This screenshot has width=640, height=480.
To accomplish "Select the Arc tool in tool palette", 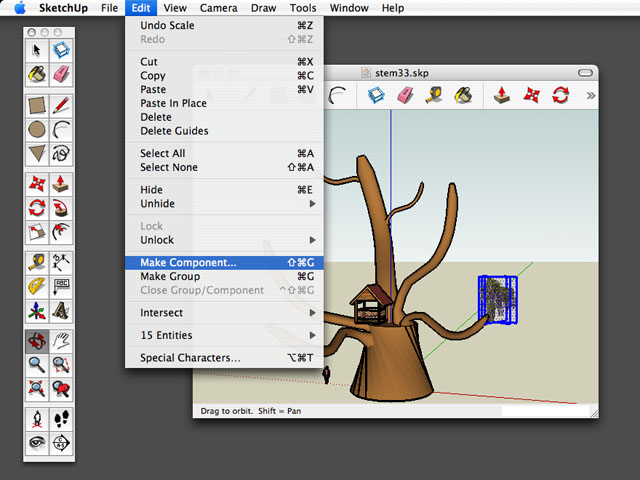I will (x=61, y=130).
